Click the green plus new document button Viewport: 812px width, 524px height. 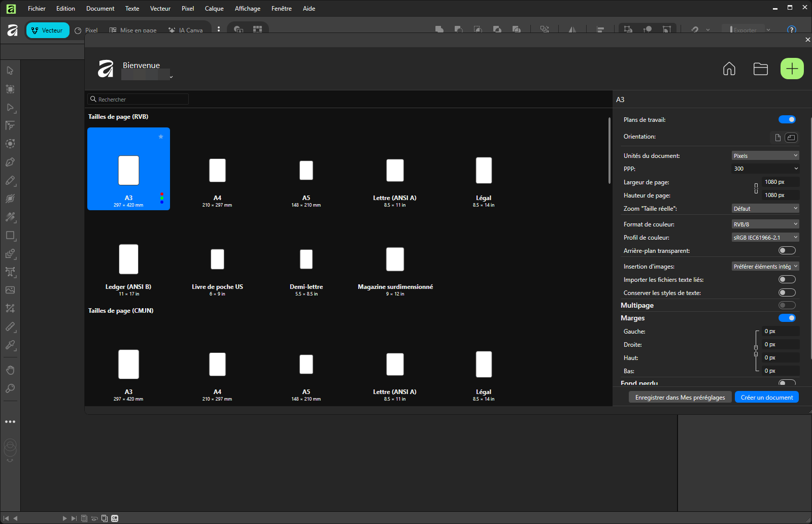(x=792, y=69)
